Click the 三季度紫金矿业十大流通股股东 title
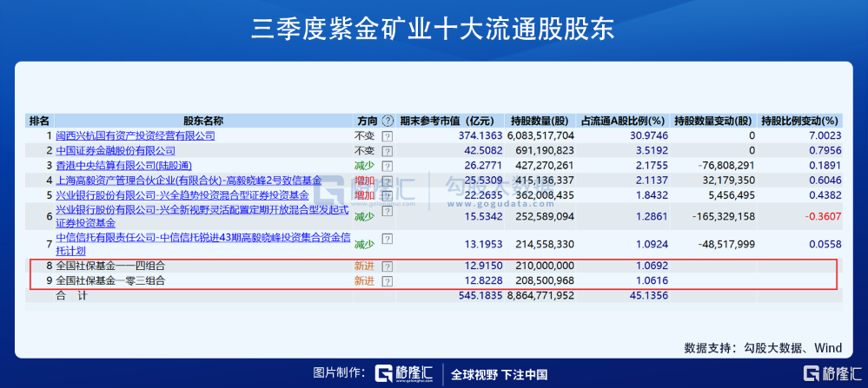 (433, 30)
